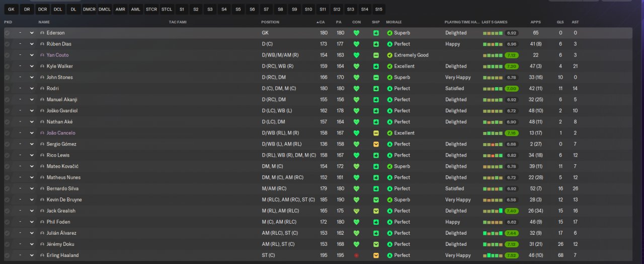Screen dimensions: 644x264
Task: Toggle the picked checkmark for Rúben Dias
Action: click(7, 44)
